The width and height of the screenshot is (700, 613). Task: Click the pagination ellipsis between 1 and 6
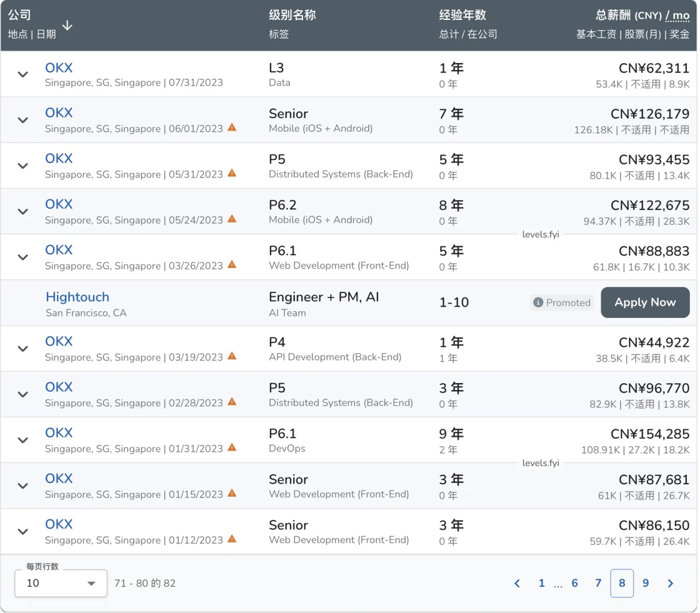pyautogui.click(x=558, y=585)
